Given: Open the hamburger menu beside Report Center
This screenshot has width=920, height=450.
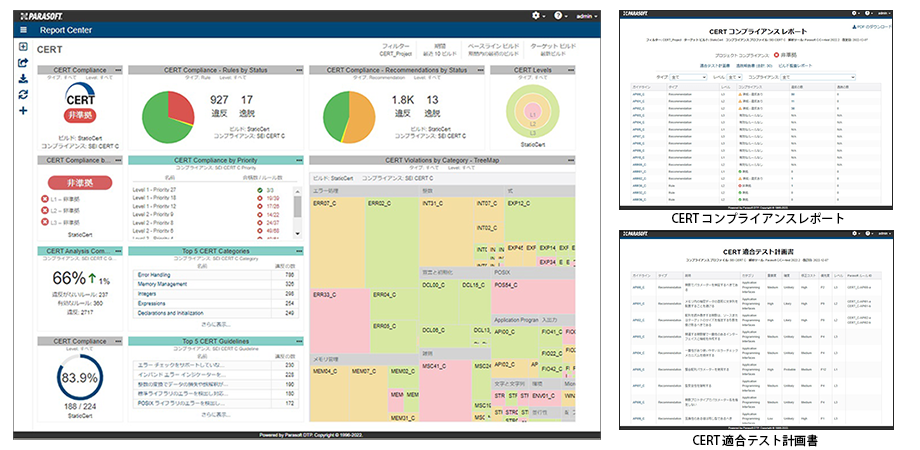Looking at the screenshot, I should point(23,30).
